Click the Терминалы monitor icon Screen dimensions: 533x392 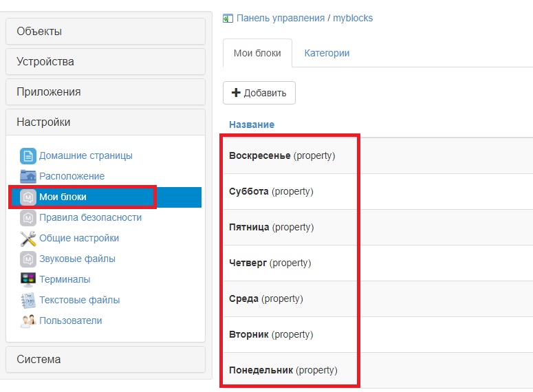pyautogui.click(x=28, y=279)
